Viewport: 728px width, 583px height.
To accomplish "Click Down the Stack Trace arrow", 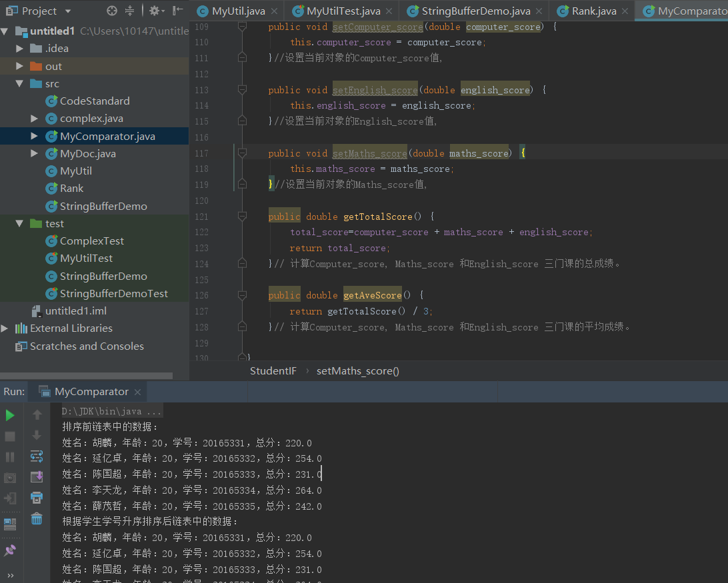I will [x=37, y=435].
